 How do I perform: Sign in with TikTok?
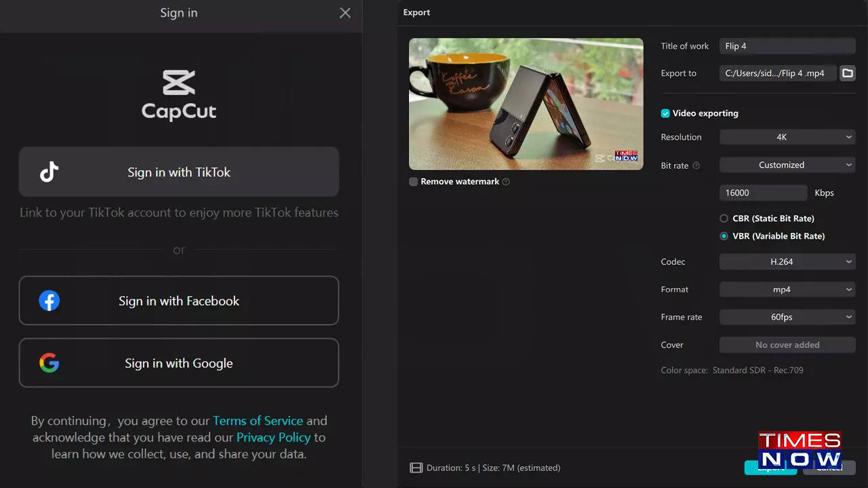(x=179, y=172)
